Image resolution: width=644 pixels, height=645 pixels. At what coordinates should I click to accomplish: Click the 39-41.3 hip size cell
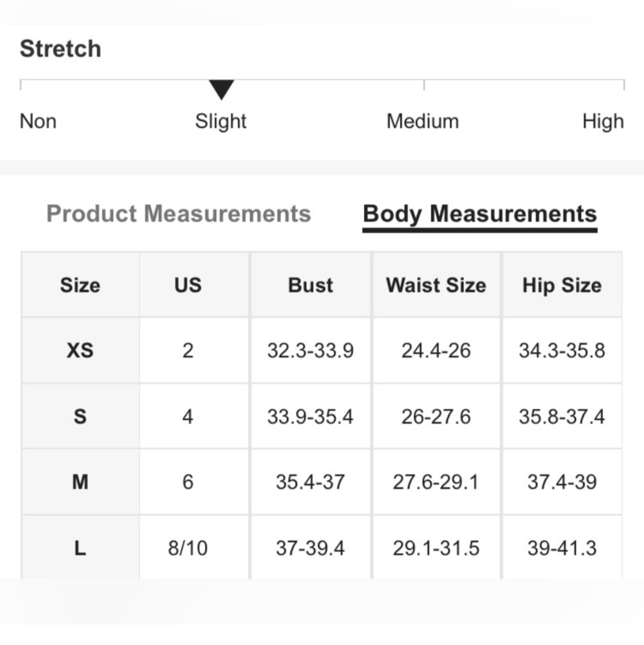[562, 548]
